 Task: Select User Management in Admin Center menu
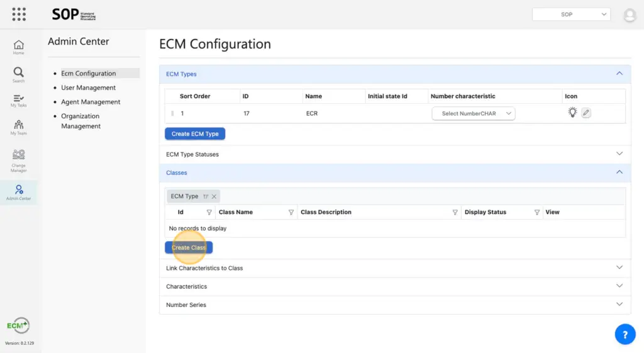tap(88, 88)
